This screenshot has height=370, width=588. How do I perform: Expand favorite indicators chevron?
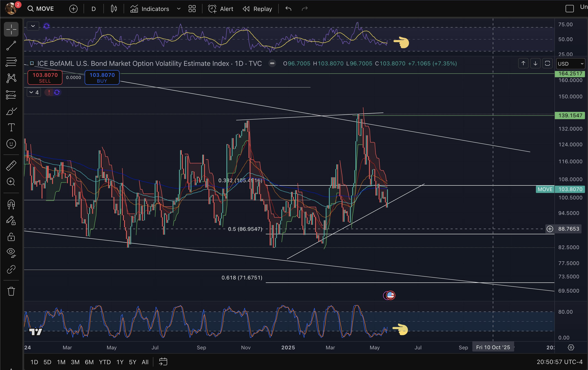point(179,9)
